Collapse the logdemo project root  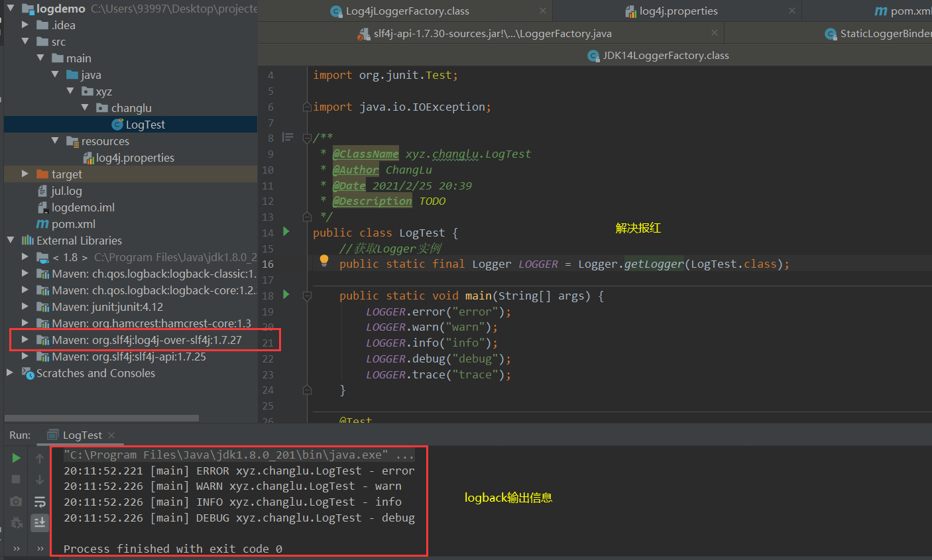click(11, 8)
